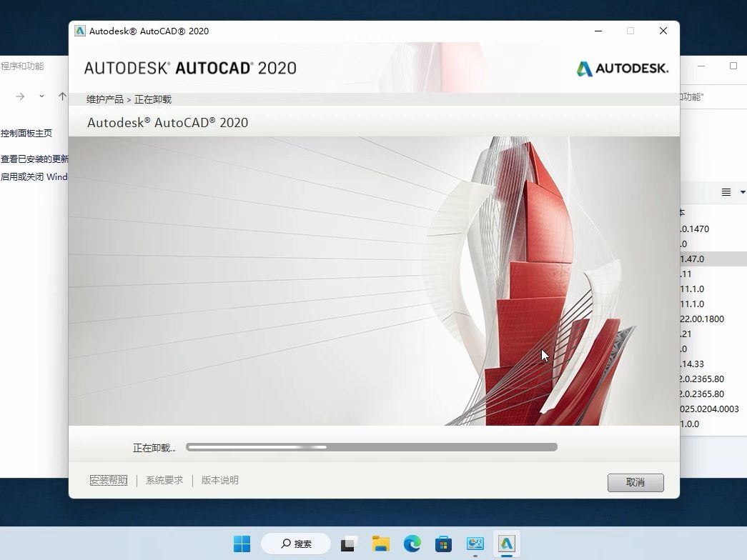This screenshot has height=560, width=747.
Task: Click the Autodesk installer taskbar icon
Action: 506,544
